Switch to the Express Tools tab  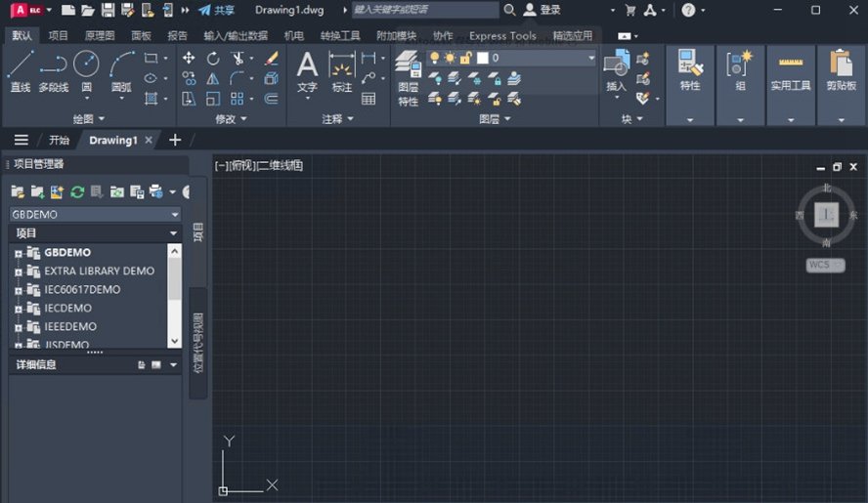[x=502, y=36]
